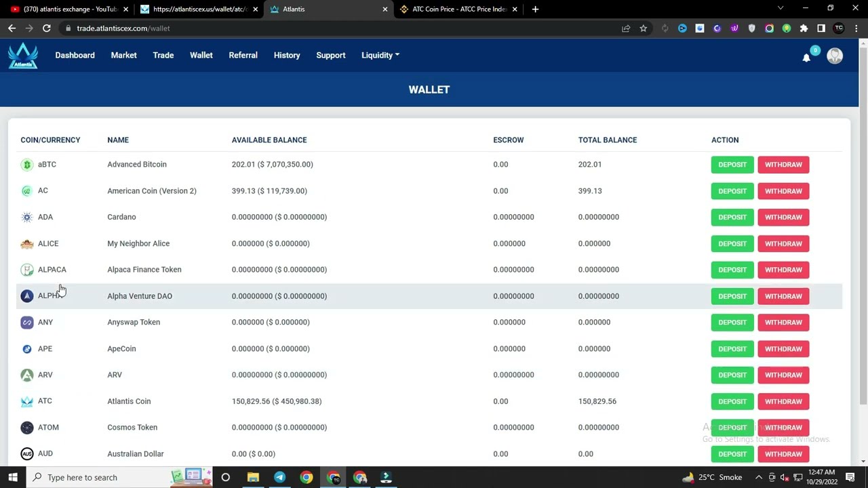Screen dimensions: 868x488
Task: Click the ALPACA coin icon
Action: pyautogui.click(x=27, y=270)
